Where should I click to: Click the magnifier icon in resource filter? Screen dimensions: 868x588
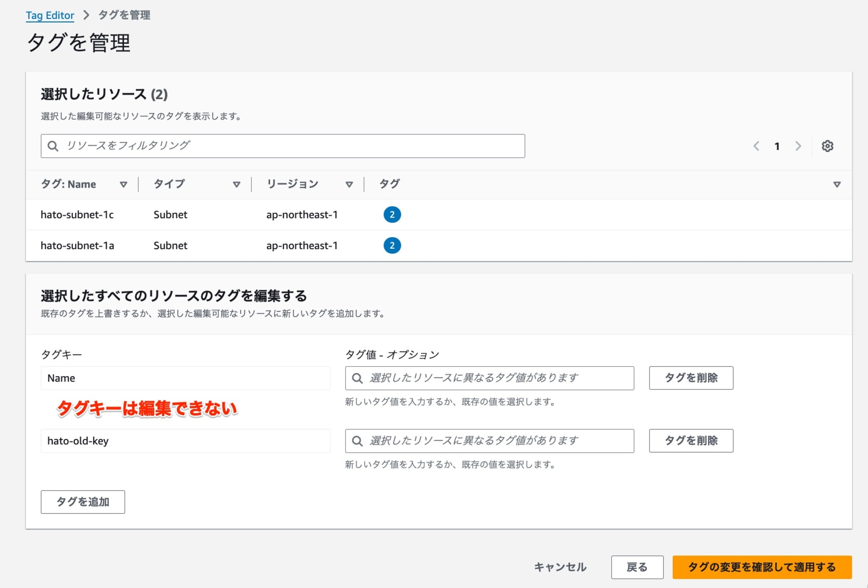click(x=53, y=146)
